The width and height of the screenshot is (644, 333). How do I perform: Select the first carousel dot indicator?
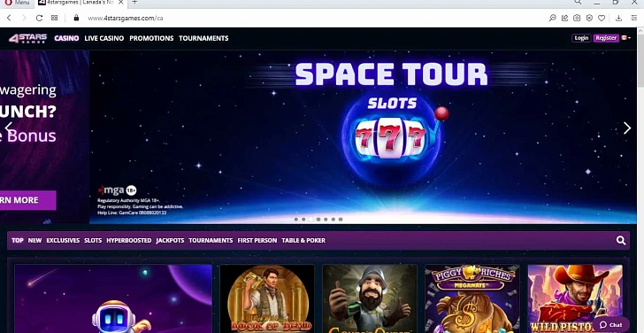pos(296,219)
